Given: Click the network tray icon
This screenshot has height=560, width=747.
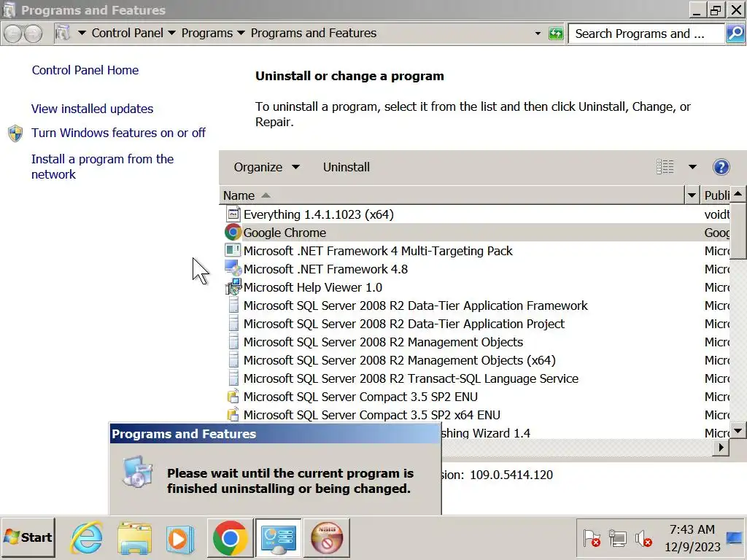Looking at the screenshot, I should (x=617, y=539).
